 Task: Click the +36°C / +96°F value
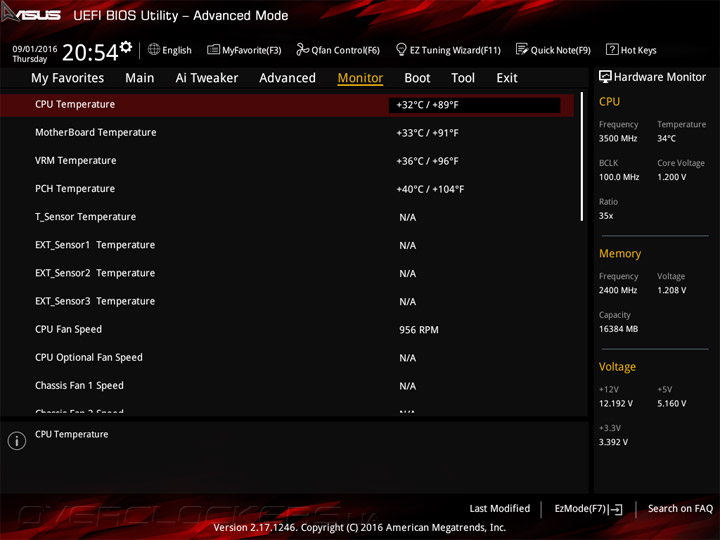coord(428,161)
